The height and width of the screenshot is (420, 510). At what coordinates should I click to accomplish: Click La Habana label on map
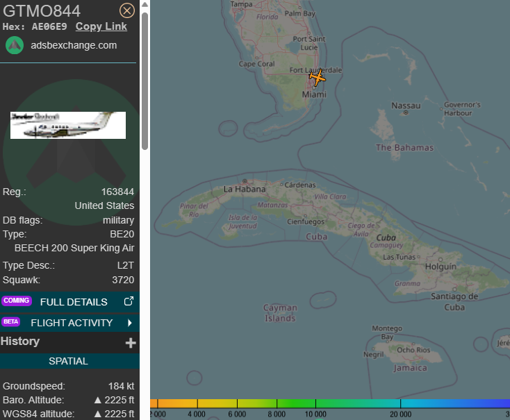point(245,190)
